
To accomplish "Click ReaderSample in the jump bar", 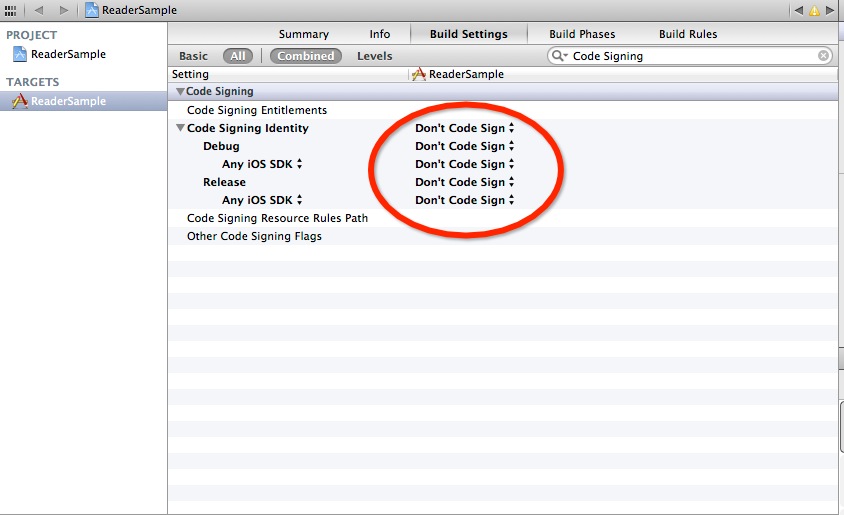I will tap(139, 10).
